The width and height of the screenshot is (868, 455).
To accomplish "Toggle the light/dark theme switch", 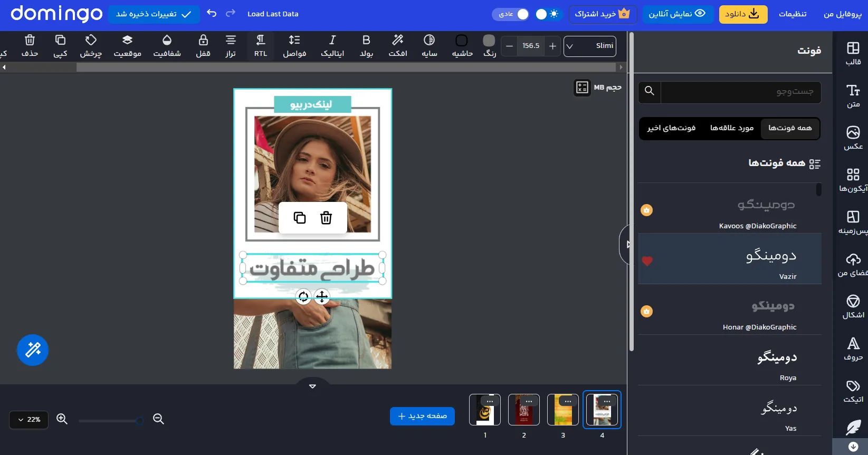I will click(x=548, y=14).
